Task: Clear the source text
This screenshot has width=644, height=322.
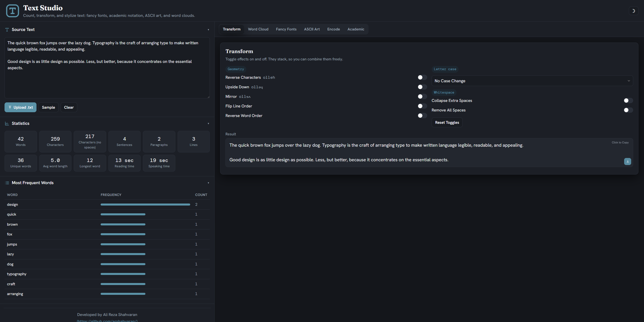Action: 69,107
